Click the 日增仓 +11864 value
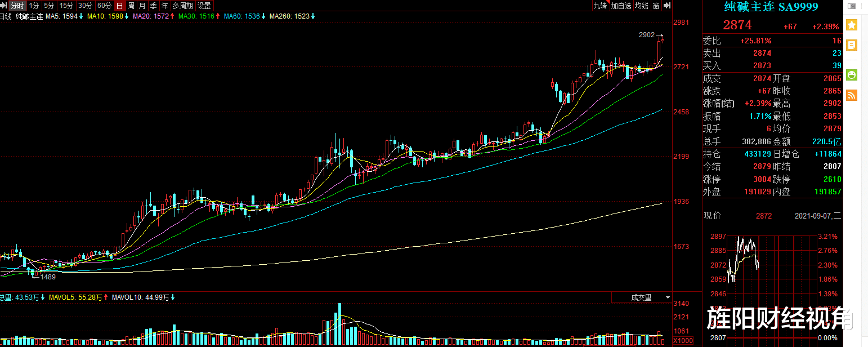Screen dimensions: 868x347 point(828,154)
